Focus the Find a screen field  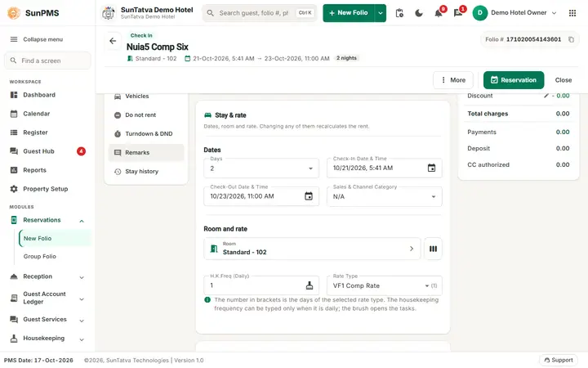point(47,61)
